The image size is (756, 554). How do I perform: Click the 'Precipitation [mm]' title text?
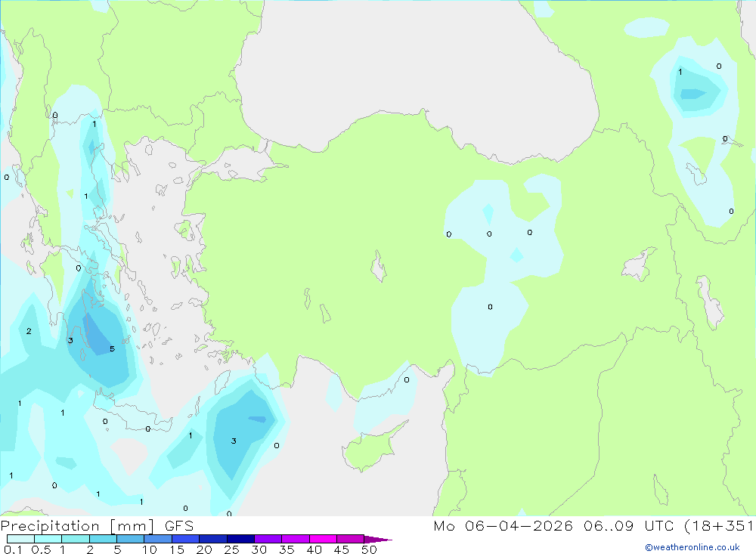pyautogui.click(x=78, y=526)
